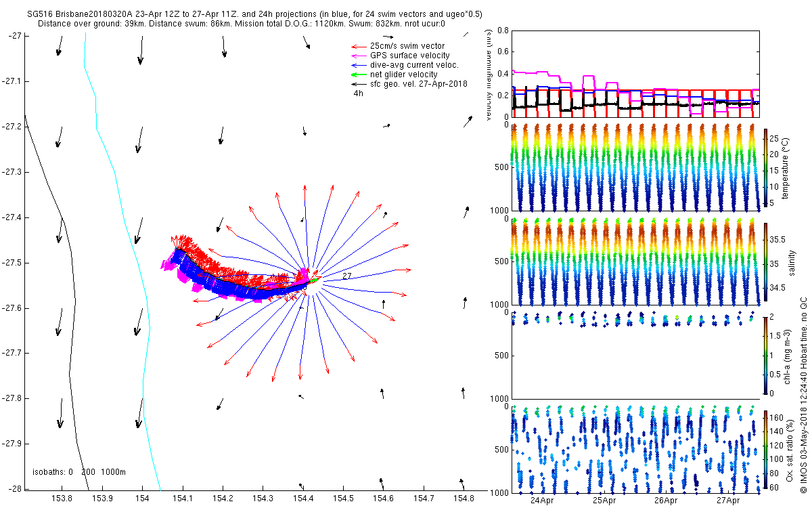Click the IMOS copyright timestamp text

tap(804, 395)
